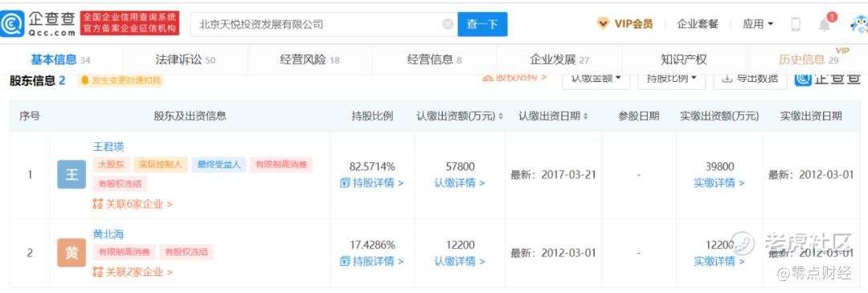This screenshot has height=293, width=868.
Task: Open 持股详情 link for 黄北海
Action: click(372, 261)
